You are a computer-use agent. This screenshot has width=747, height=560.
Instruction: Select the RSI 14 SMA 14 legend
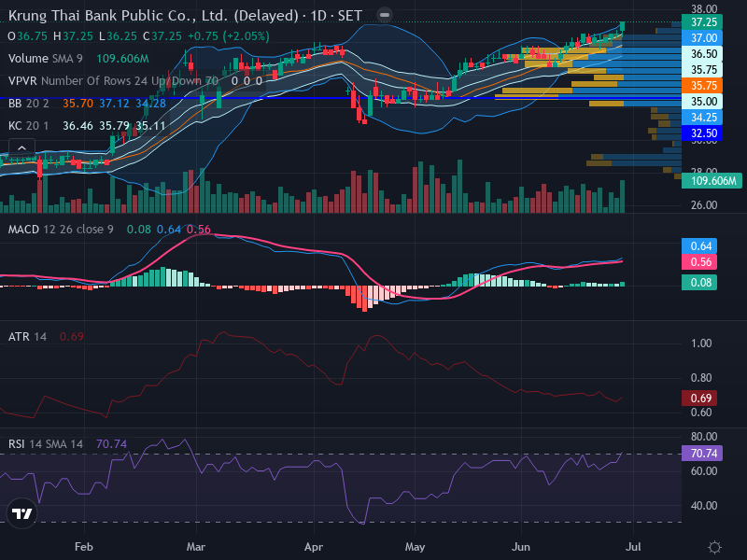click(x=46, y=444)
